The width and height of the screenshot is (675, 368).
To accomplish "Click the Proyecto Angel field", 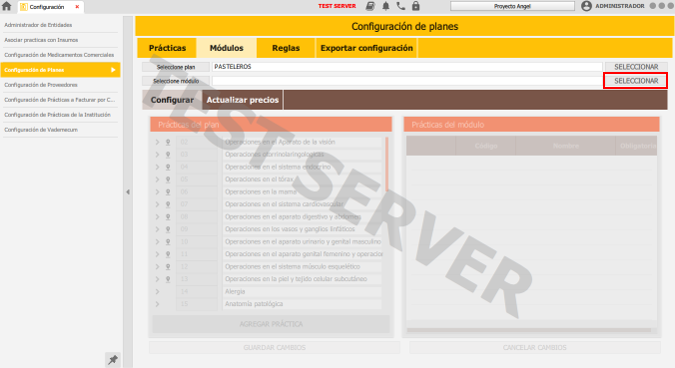I will coord(512,6).
